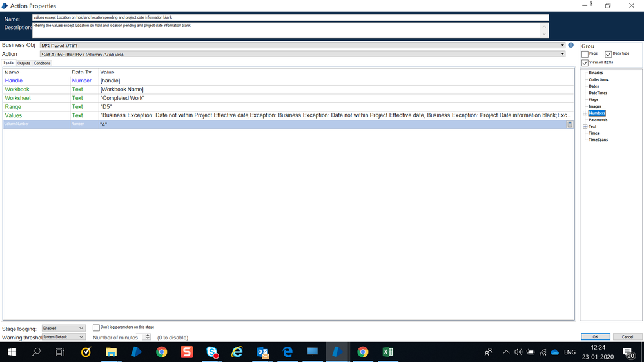Click the Handle value [handle]
The height and width of the screenshot is (362, 644).
pos(110,81)
